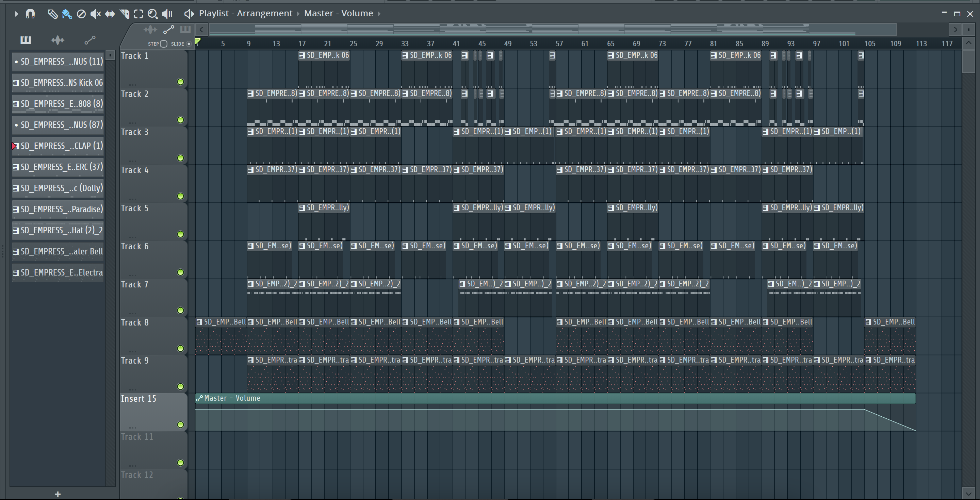
Task: Mute Track 8 using its green LED
Action: click(x=180, y=348)
